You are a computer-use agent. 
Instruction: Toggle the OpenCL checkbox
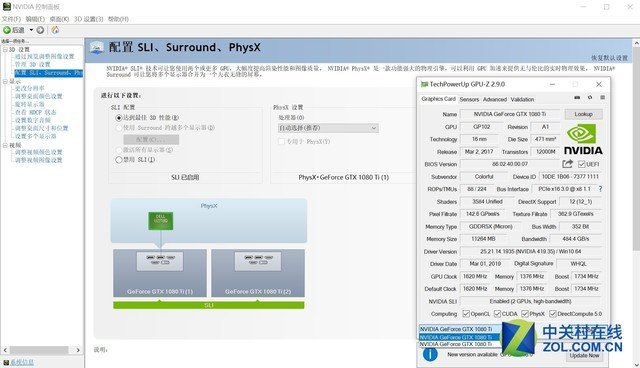click(x=466, y=314)
